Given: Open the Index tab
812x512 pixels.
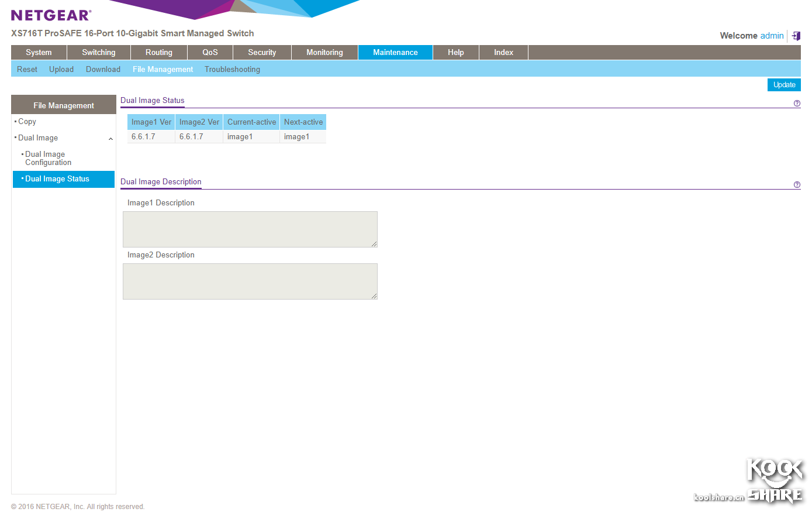Looking at the screenshot, I should pyautogui.click(x=503, y=53).
